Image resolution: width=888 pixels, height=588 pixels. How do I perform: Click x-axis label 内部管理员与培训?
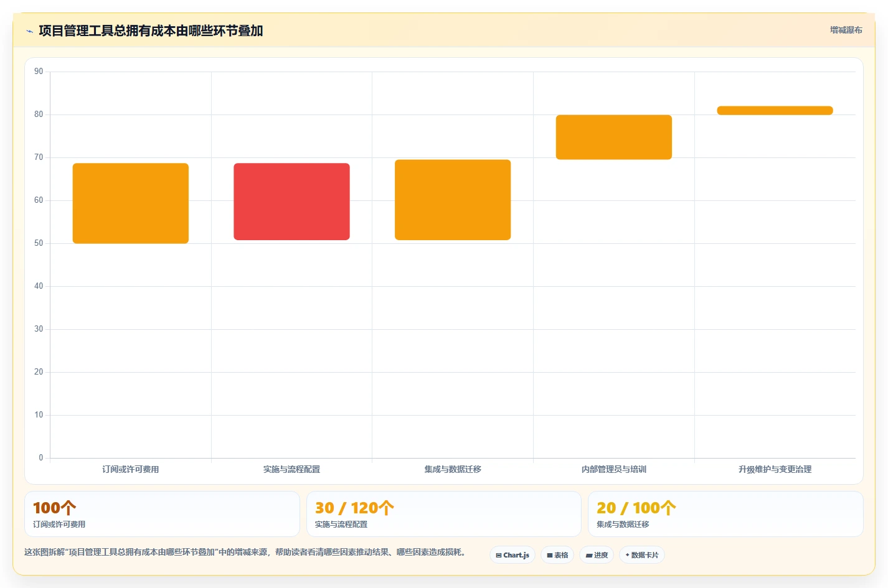[x=614, y=469]
